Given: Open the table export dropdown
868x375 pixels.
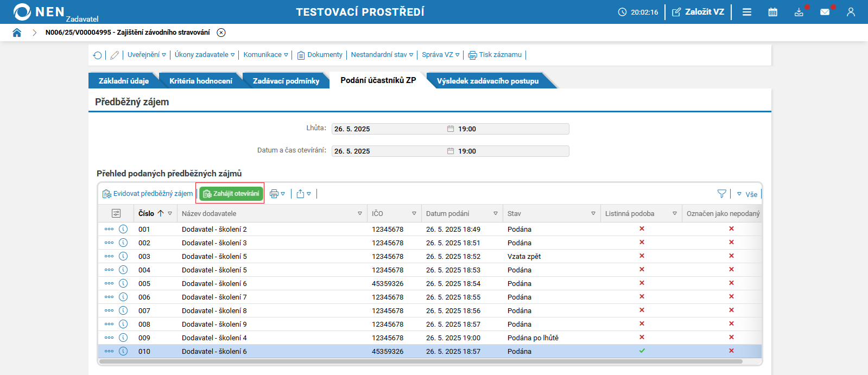Looking at the screenshot, I should point(303,194).
